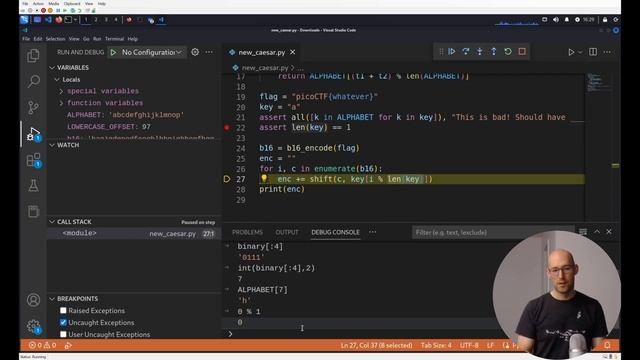640x360 pixels.
Task: Open the Selection menu
Action: click(x=56, y=39)
